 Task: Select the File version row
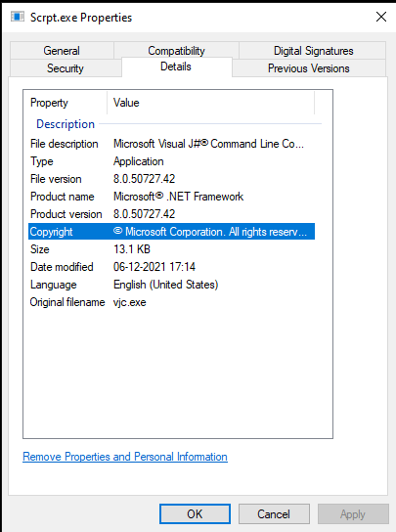tap(172, 179)
